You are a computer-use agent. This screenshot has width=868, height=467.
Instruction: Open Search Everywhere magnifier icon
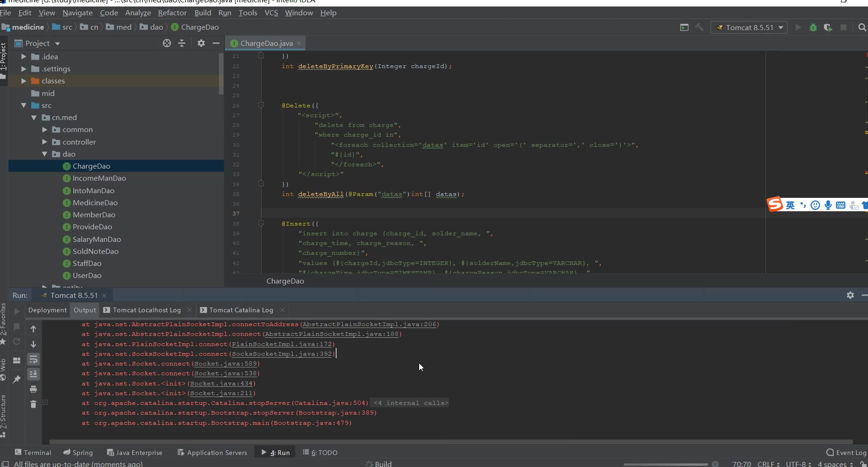point(862,27)
